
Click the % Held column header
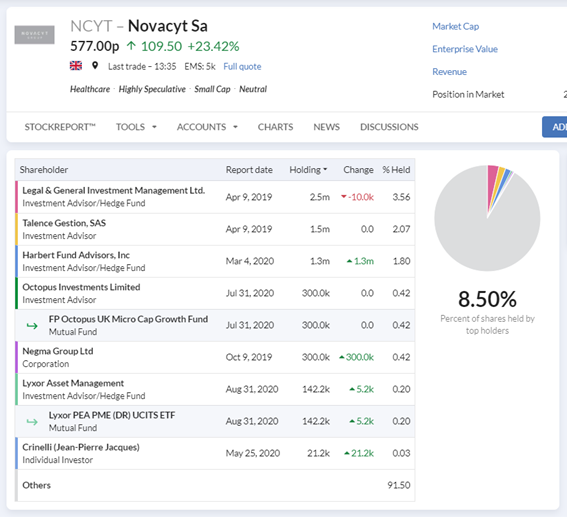[396, 170]
